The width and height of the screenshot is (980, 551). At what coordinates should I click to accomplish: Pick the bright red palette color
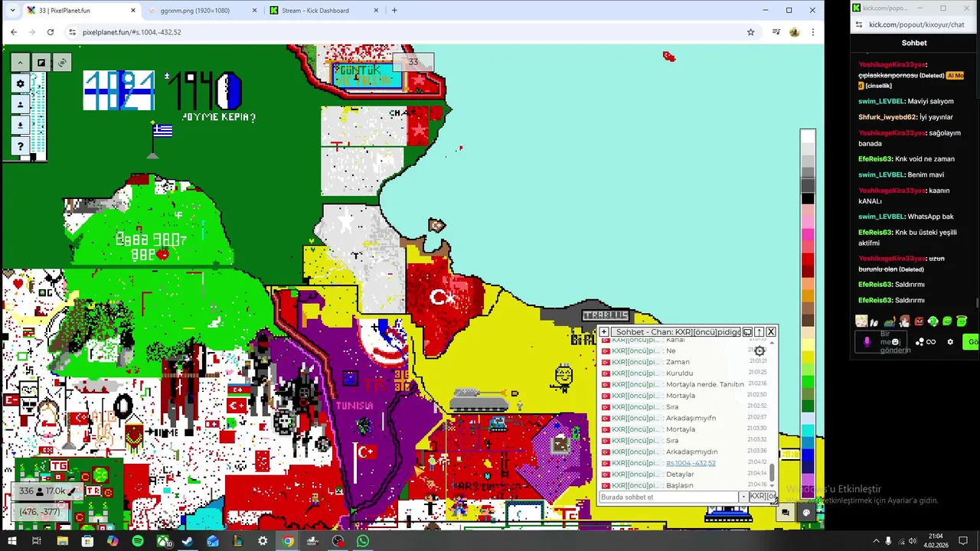(808, 259)
